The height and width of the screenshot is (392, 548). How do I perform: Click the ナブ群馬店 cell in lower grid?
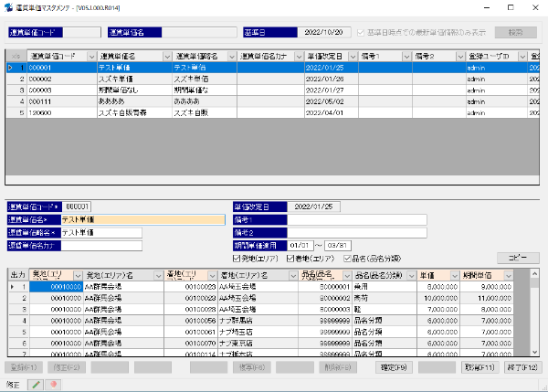(x=258, y=321)
